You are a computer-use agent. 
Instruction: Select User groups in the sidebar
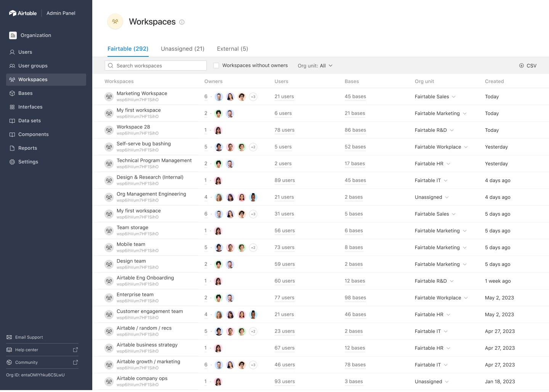coord(33,66)
